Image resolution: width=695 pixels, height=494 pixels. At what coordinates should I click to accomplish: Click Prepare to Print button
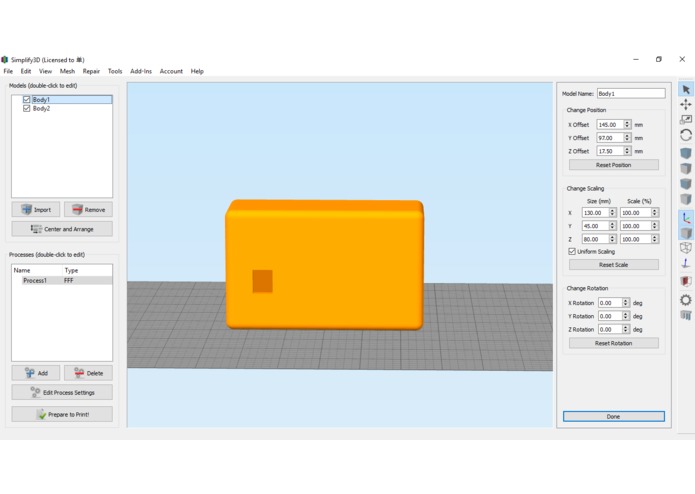tap(62, 414)
